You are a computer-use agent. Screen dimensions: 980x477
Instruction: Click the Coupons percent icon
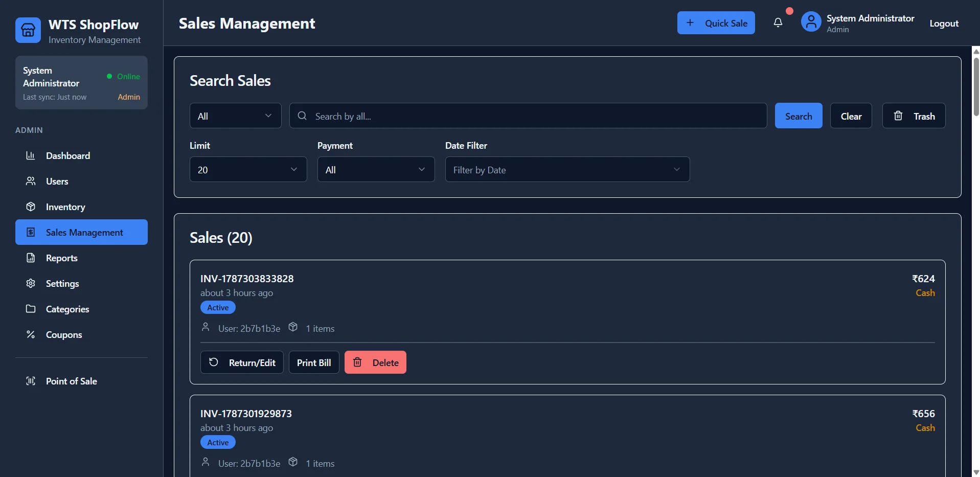click(31, 334)
